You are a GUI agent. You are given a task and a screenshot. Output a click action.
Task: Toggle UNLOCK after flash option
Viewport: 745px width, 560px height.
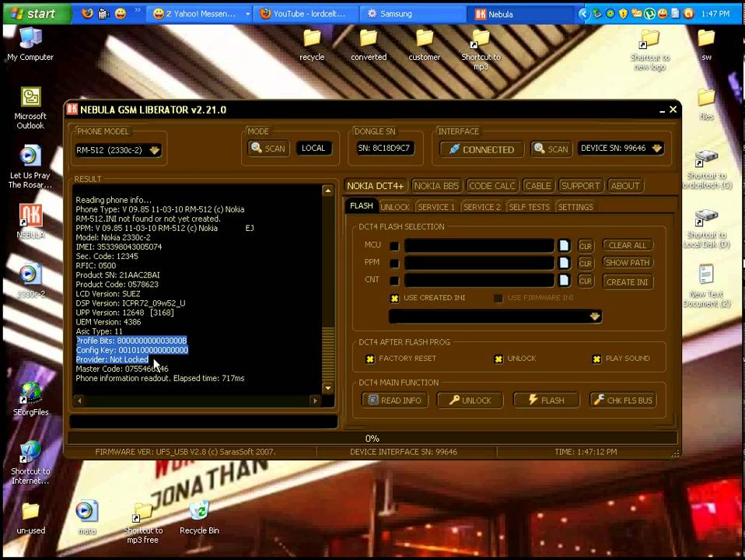pyautogui.click(x=498, y=359)
